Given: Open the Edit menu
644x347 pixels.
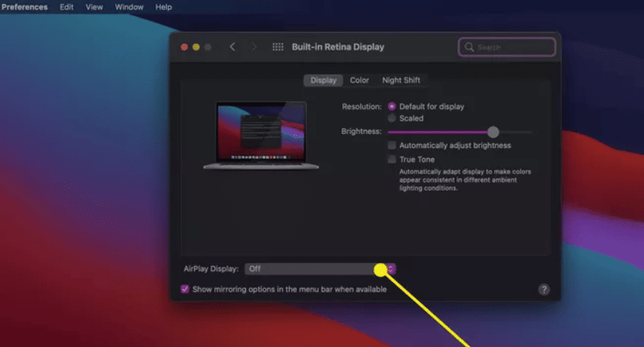Looking at the screenshot, I should pos(67,7).
